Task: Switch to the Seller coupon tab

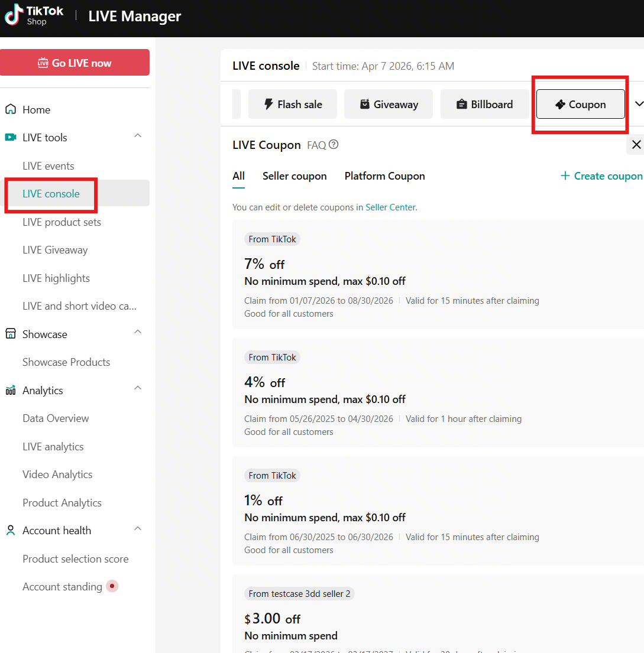Action: (x=295, y=176)
